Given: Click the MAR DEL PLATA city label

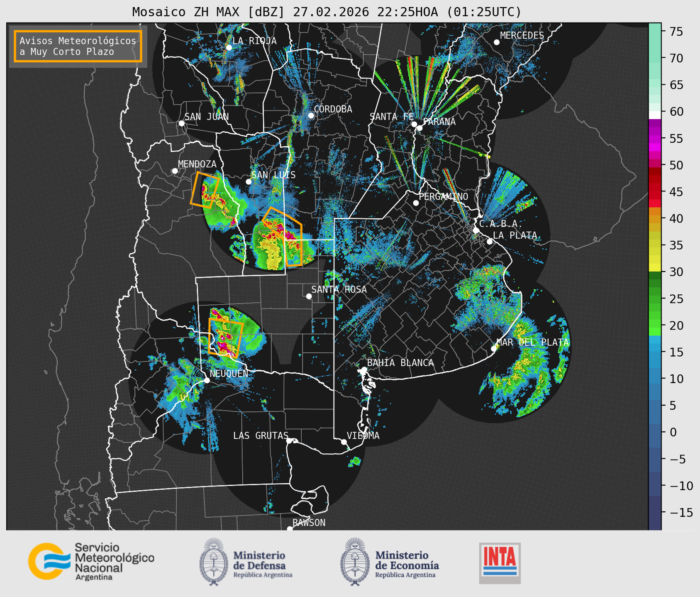Looking at the screenshot, I should pos(533,342).
